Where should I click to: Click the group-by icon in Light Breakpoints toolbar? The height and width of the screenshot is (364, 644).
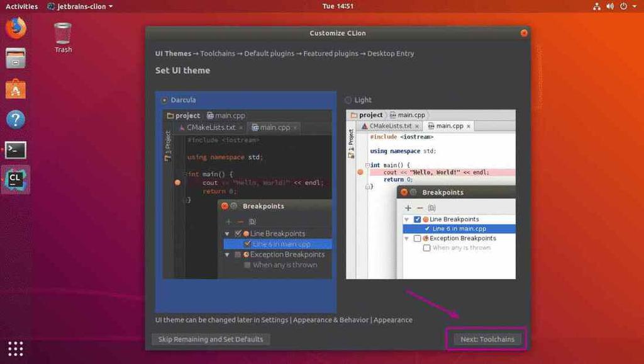coord(431,208)
